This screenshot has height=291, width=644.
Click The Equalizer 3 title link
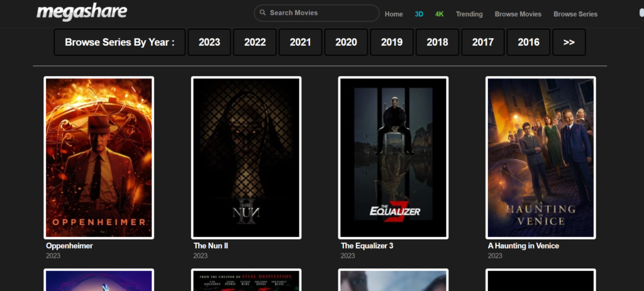tap(367, 246)
